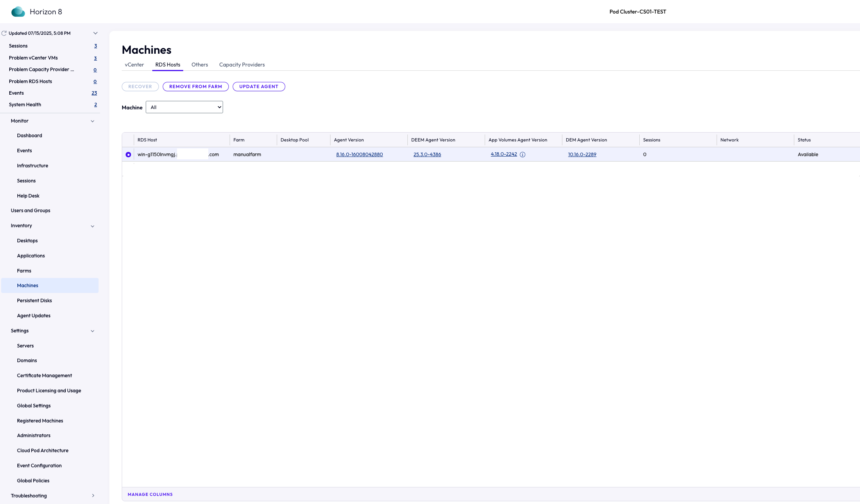Screen dimensions: 860x504
Task: Collapse the Updated status summary chevron
Action: point(95,33)
